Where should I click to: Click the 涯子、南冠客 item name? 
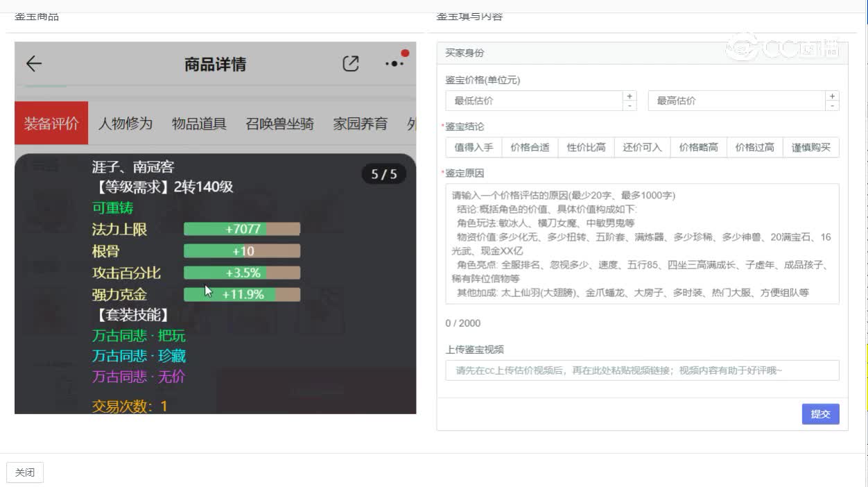(x=133, y=166)
